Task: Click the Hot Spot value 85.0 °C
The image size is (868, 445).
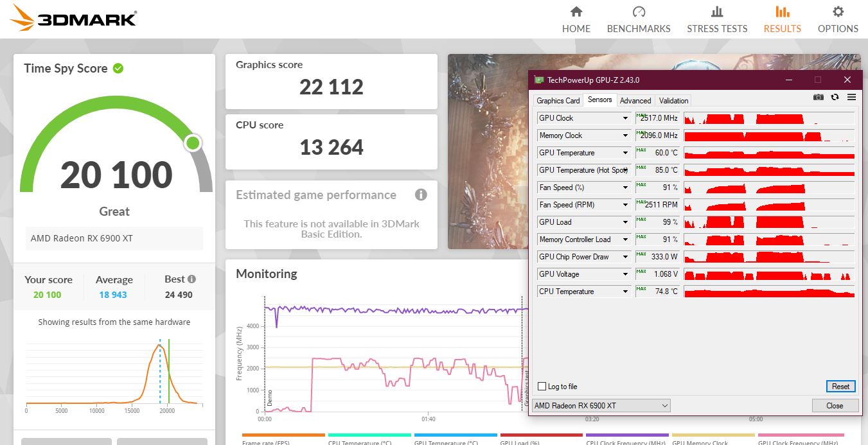Action: click(657, 170)
